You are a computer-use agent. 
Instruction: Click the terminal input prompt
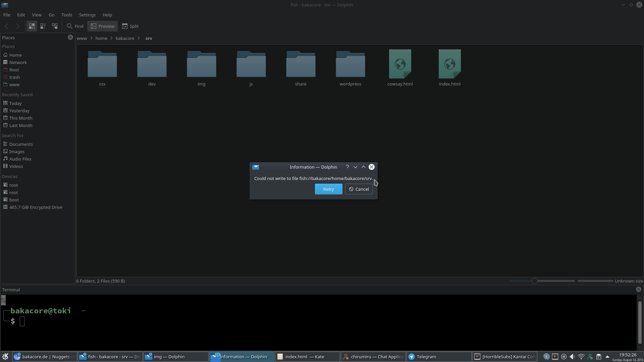(22, 321)
